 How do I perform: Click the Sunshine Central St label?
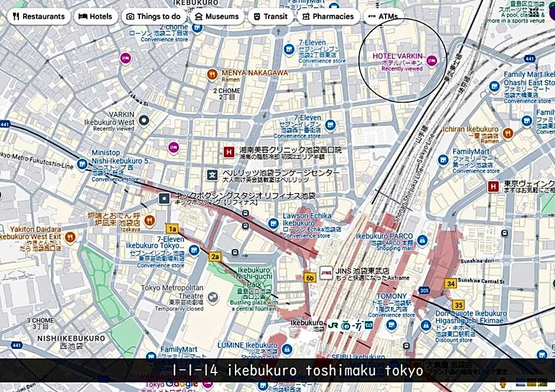point(481,281)
